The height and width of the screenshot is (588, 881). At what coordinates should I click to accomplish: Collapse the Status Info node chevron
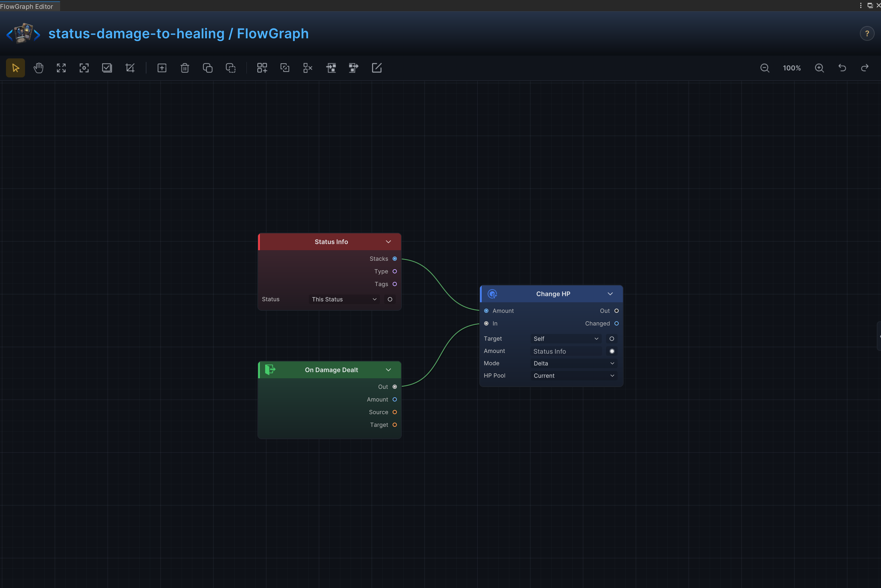(388, 242)
